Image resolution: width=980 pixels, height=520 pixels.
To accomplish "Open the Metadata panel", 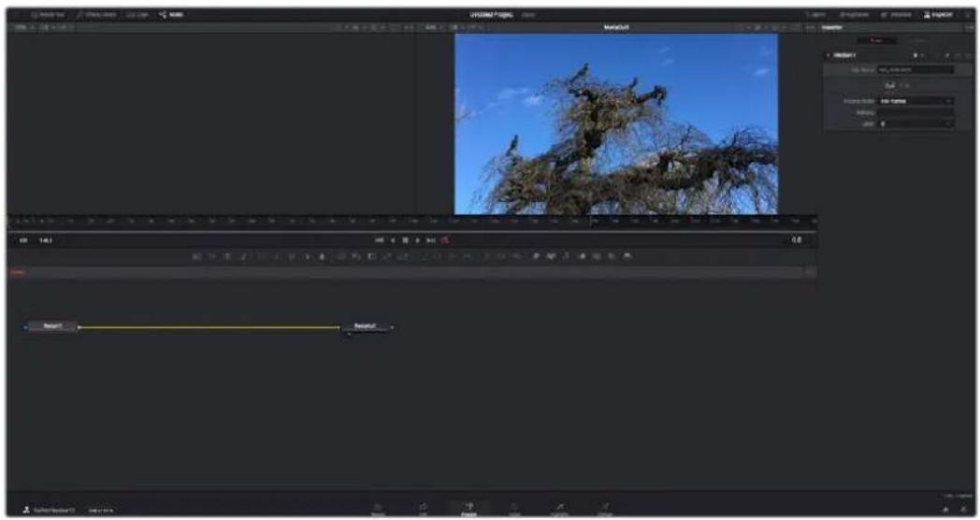I will [896, 14].
